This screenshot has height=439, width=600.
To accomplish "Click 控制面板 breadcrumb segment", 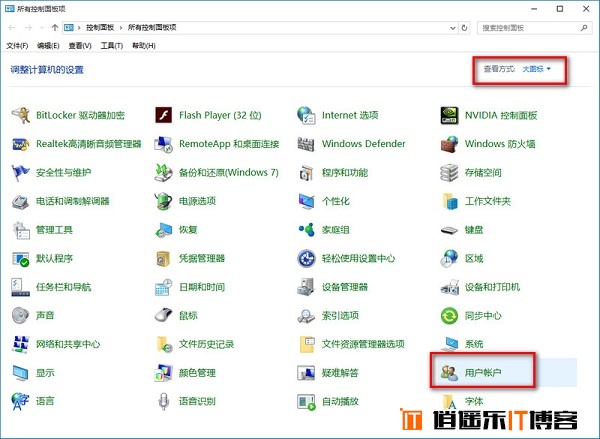I will 100,28.
